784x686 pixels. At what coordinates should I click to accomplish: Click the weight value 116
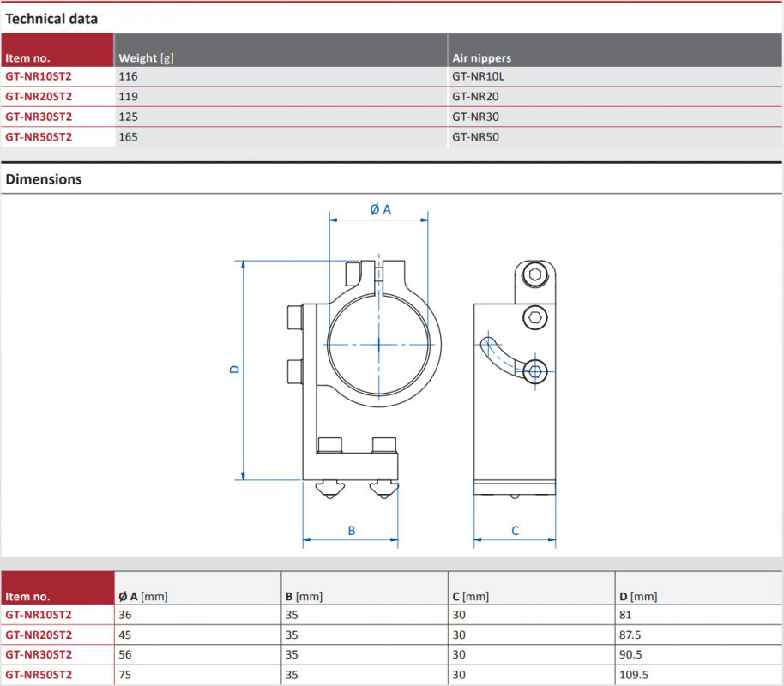click(128, 76)
